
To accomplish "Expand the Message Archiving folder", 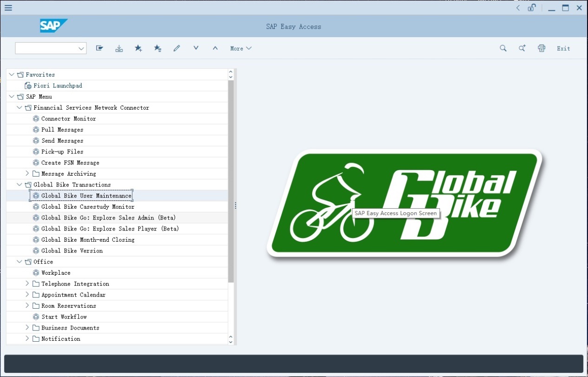I will [27, 173].
